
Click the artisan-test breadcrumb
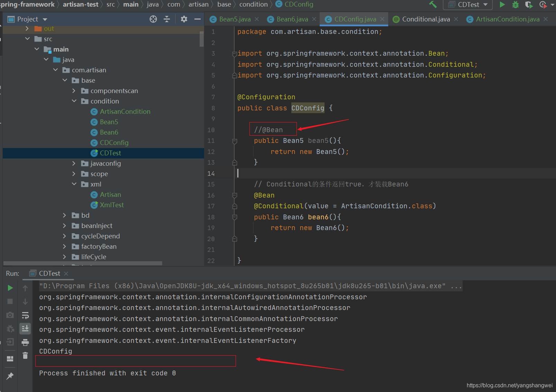coord(80,4)
